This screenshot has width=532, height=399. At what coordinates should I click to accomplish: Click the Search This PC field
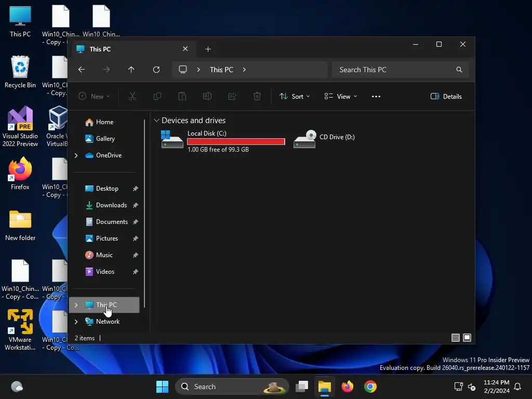click(x=400, y=70)
